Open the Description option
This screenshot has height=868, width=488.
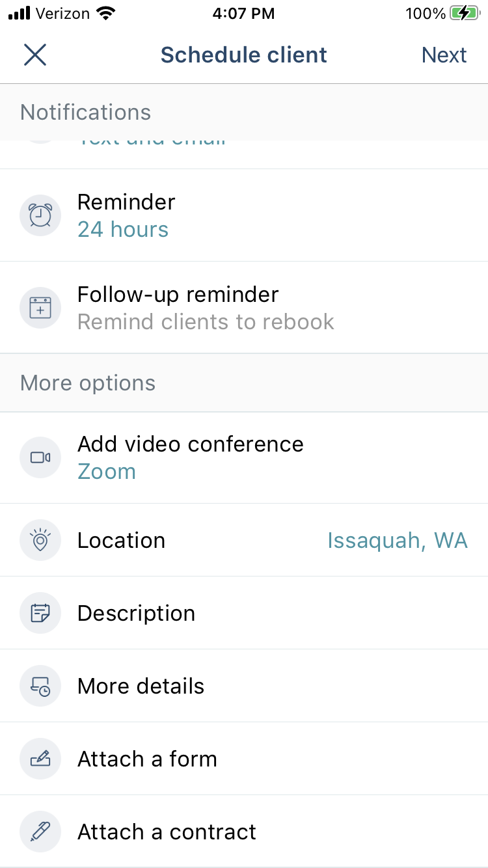tap(244, 613)
